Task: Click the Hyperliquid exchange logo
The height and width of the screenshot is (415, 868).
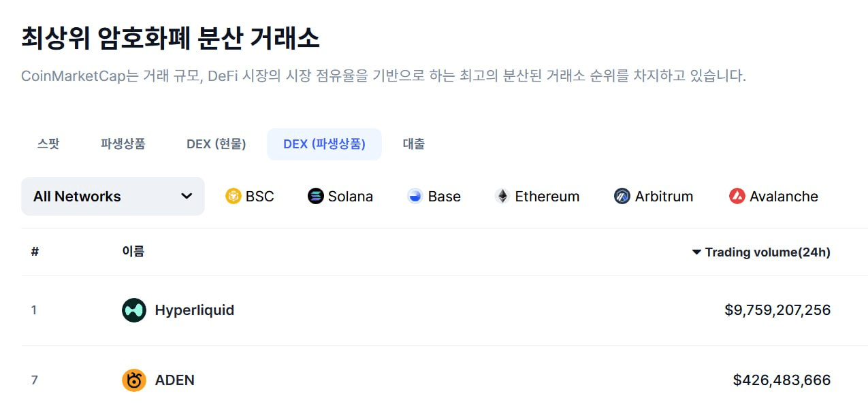Action: click(134, 310)
